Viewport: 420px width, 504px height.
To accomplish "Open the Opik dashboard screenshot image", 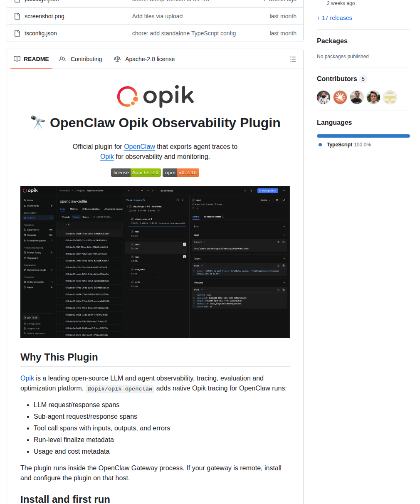I will pyautogui.click(x=155, y=262).
